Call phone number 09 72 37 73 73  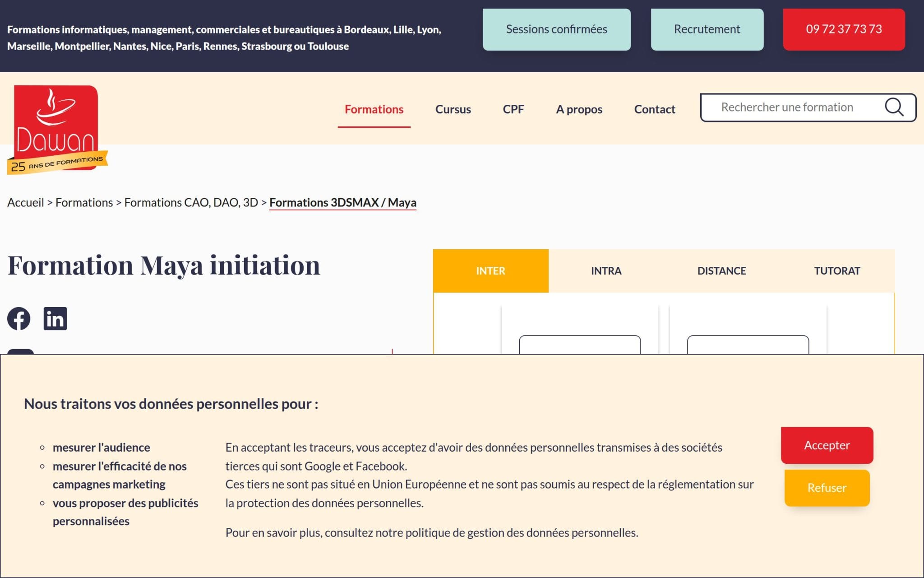tap(844, 29)
